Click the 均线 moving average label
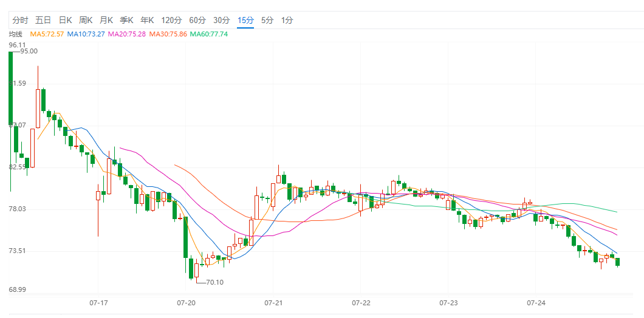Screen dimensions: 644x318 pyautogui.click(x=16, y=34)
